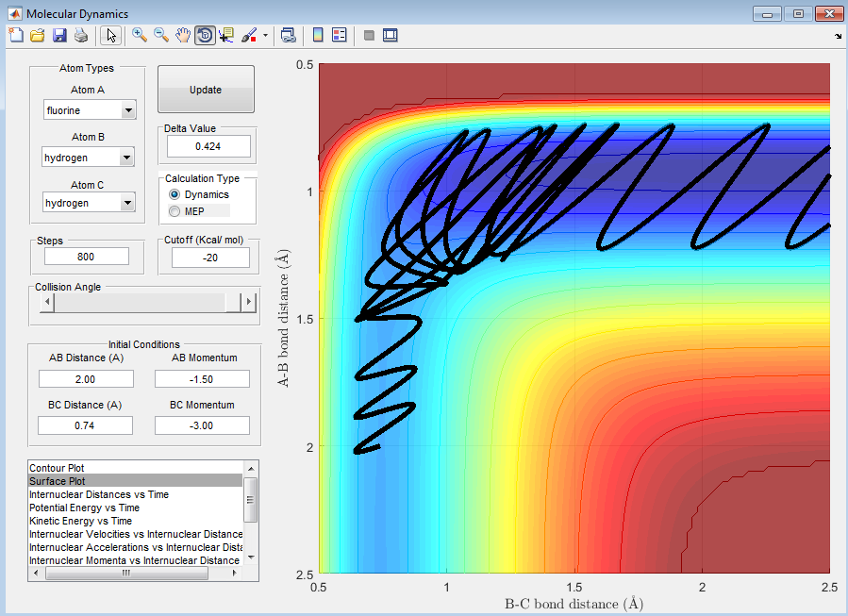
Task: Enable the Data Cursor tool
Action: [226, 36]
